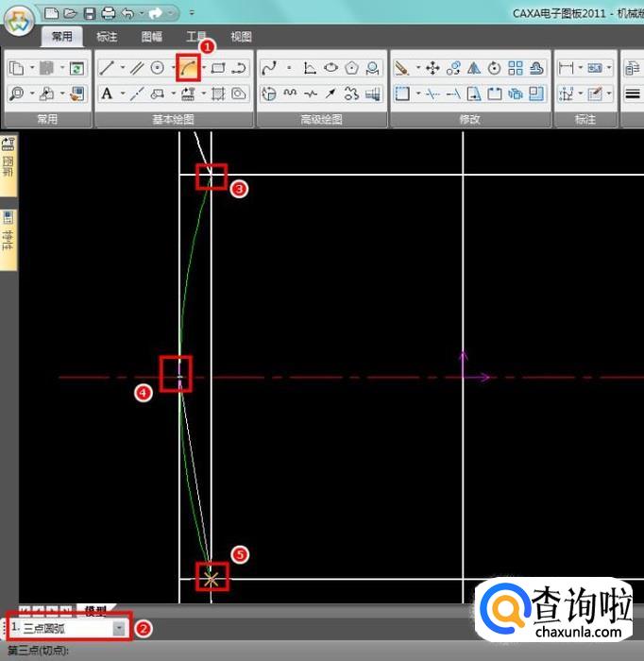Click the Text tool (A) icon
Viewport: 644px width, 661px height.
pyautogui.click(x=107, y=93)
